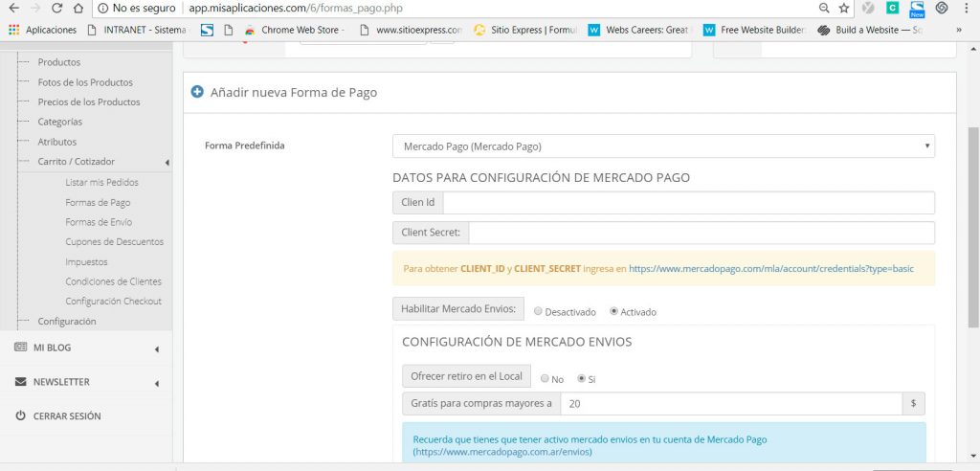The width and height of the screenshot is (980, 471).
Task: Click the zoom magnifier icon in address bar
Action: point(824,8)
